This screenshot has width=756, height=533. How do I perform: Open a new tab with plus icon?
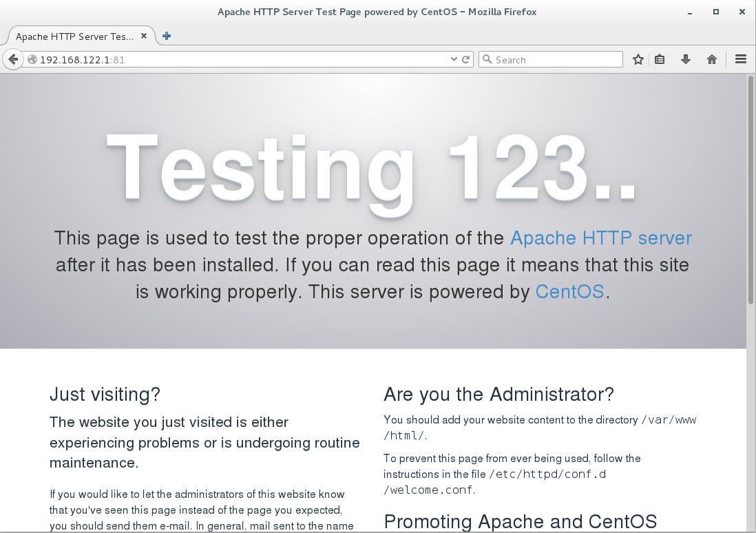pyautogui.click(x=167, y=36)
